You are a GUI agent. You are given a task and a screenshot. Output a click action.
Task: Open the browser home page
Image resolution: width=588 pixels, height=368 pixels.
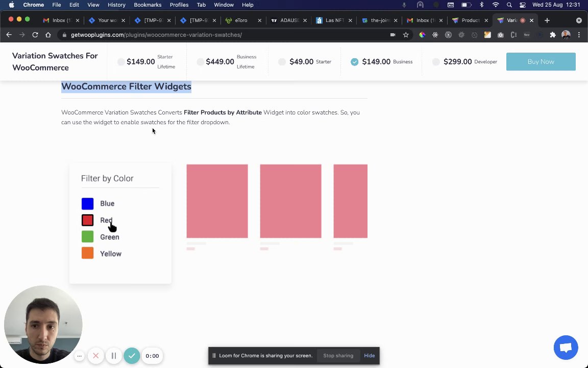coord(48,35)
